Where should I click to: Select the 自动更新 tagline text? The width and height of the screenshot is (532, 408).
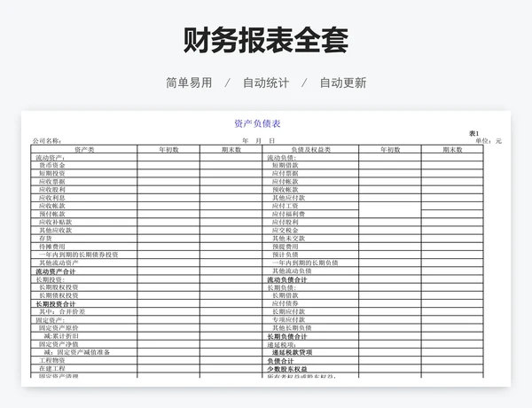[343, 82]
